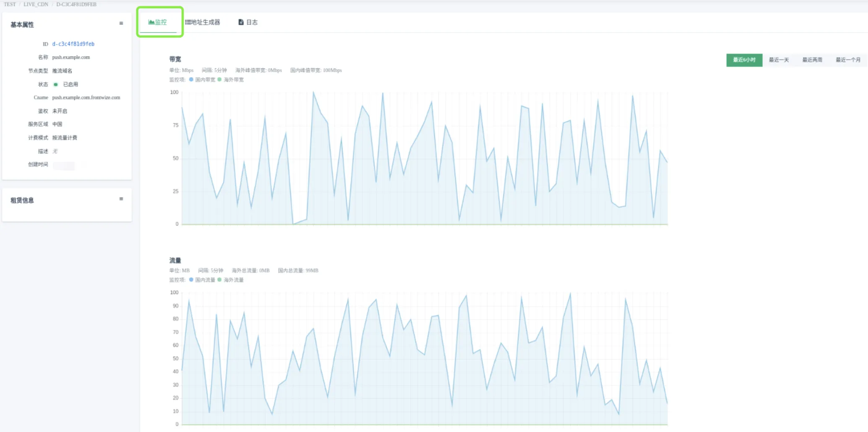Click the 推流域名 node type value

coord(62,71)
